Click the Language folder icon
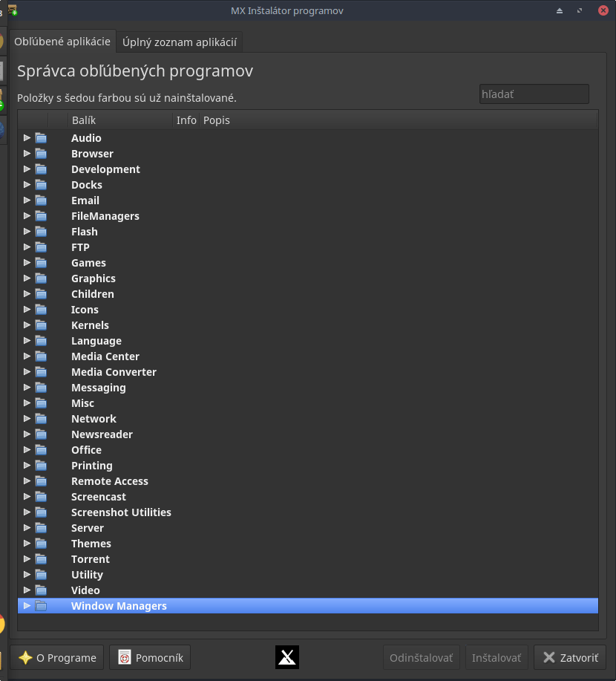This screenshot has width=616, height=681. tap(41, 341)
